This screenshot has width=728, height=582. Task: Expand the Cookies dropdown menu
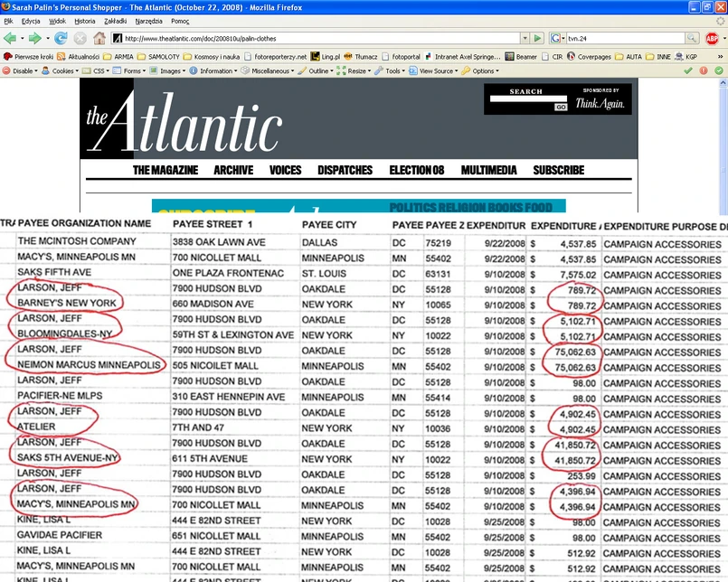pyautogui.click(x=61, y=70)
